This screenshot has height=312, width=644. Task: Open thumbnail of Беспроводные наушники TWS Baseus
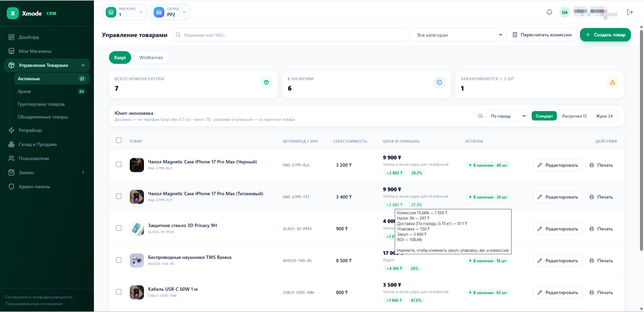(137, 261)
